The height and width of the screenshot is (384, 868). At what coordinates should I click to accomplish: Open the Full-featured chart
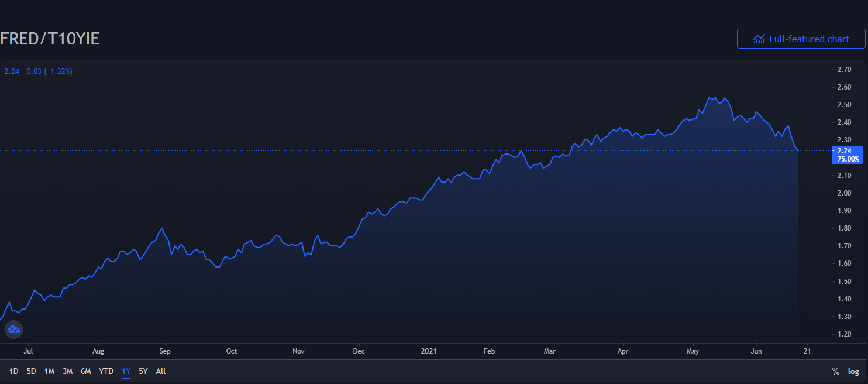(x=801, y=39)
